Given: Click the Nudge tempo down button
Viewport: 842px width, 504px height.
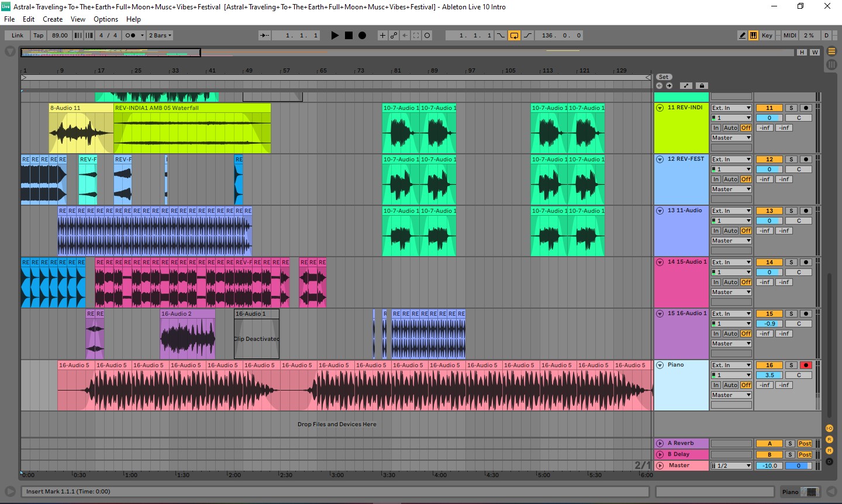Looking at the screenshot, I should [78, 36].
